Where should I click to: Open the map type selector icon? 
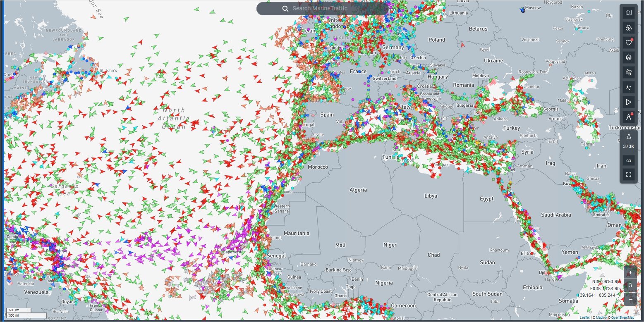pos(628,13)
